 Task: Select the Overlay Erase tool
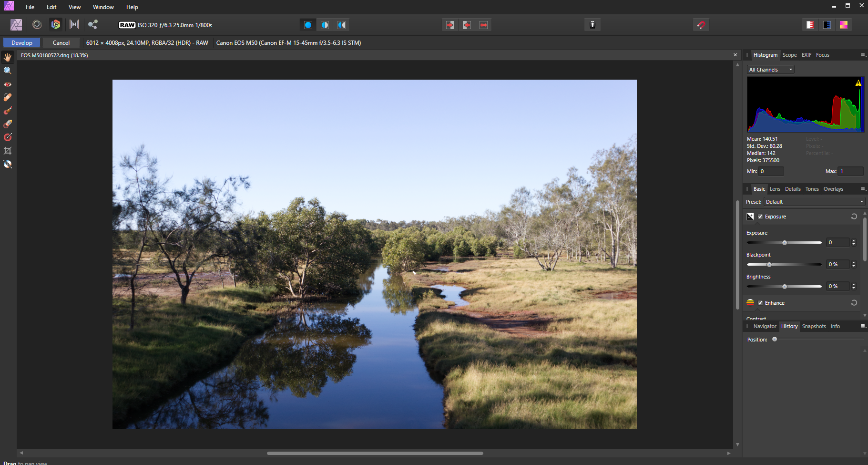8,124
